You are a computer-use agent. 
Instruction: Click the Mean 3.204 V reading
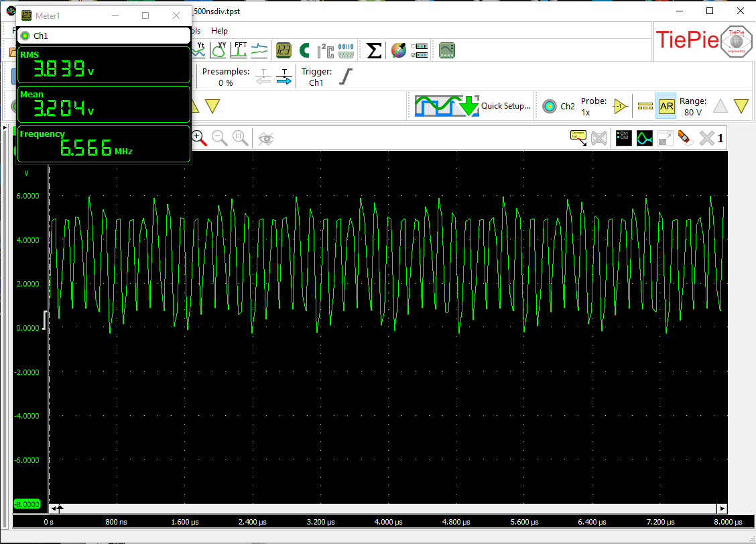click(x=104, y=104)
